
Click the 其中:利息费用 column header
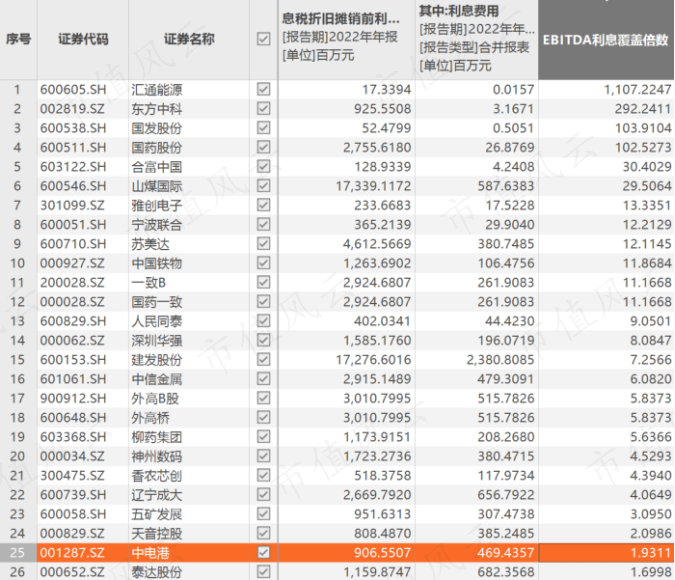[x=477, y=39]
